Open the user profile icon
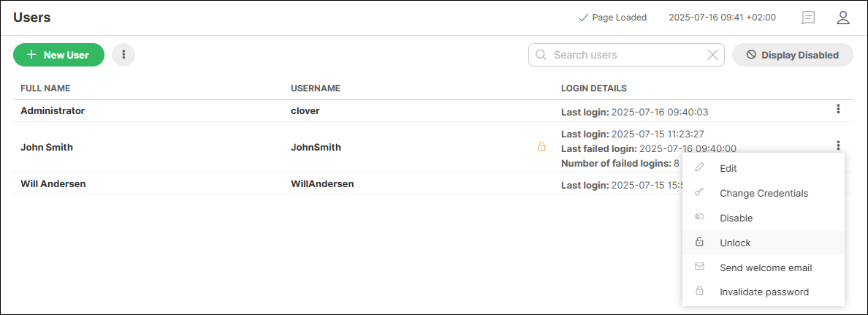This screenshot has height=315, width=868. 843,18
